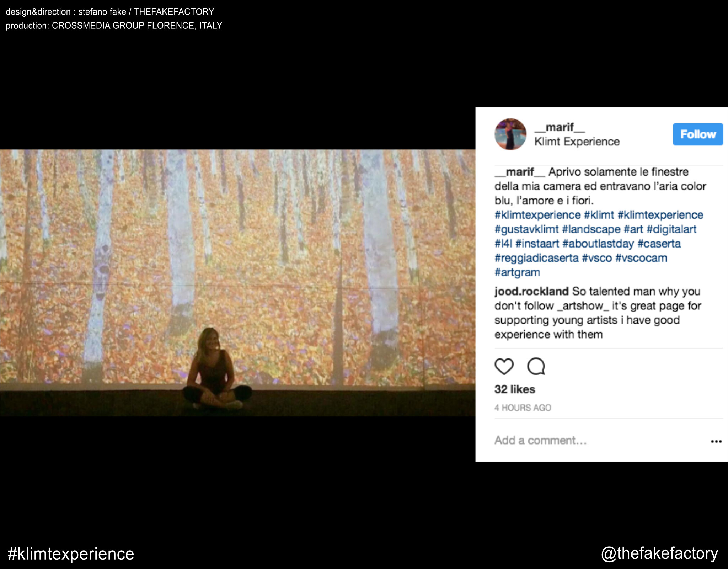
Task: Open the #landscape hashtag
Action: click(591, 229)
